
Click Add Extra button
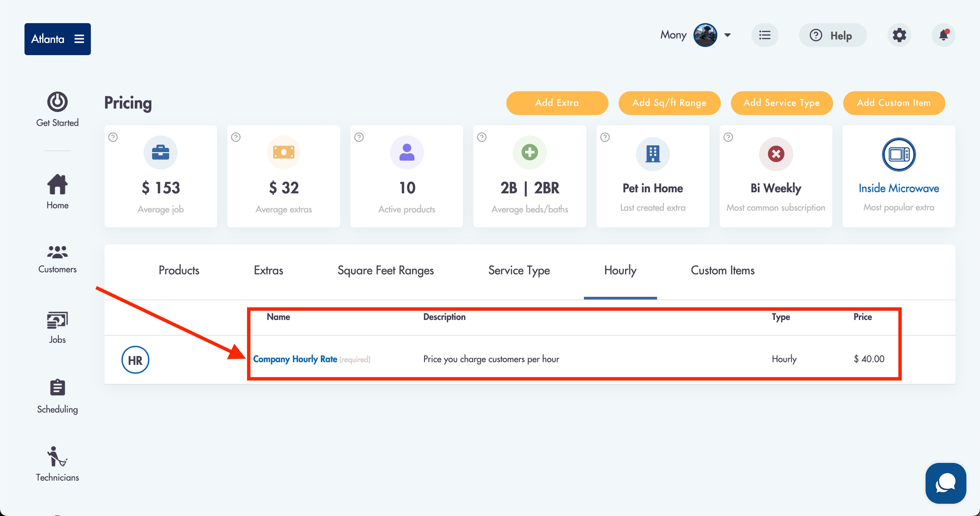(x=557, y=103)
